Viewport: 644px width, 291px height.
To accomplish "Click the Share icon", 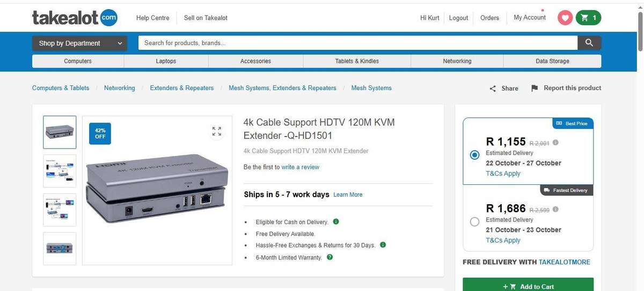I will [493, 88].
